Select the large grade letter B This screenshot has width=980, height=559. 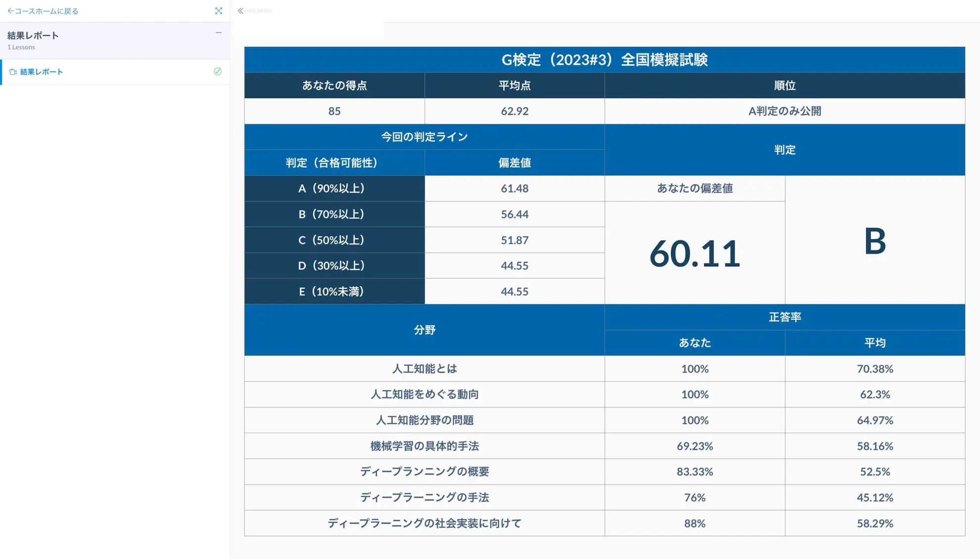875,241
